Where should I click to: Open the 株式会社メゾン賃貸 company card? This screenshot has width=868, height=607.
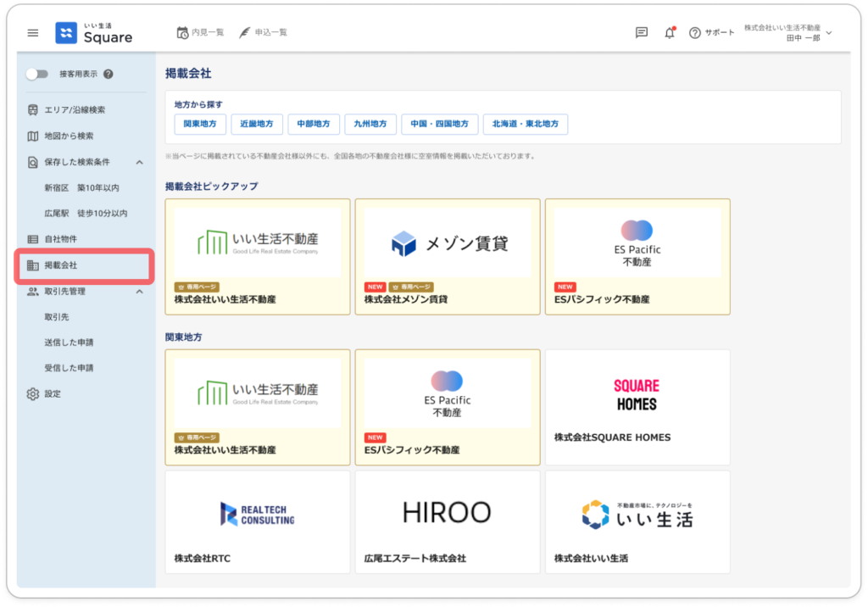[x=448, y=257]
